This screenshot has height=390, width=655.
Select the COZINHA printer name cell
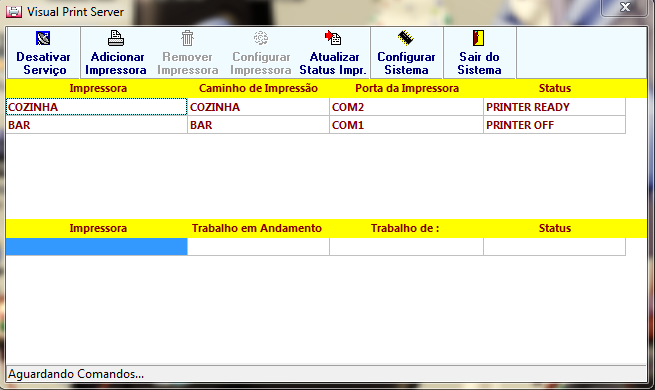coord(96,107)
